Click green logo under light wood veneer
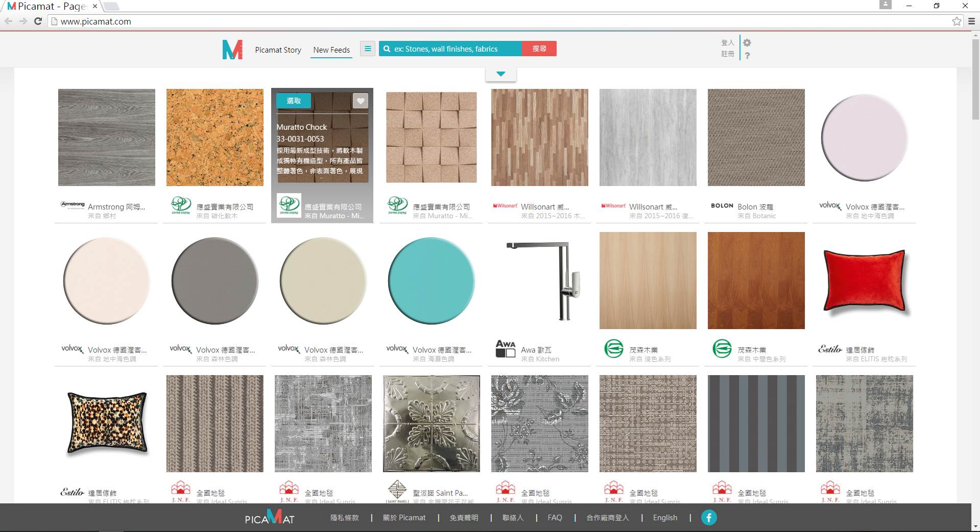 pos(614,349)
